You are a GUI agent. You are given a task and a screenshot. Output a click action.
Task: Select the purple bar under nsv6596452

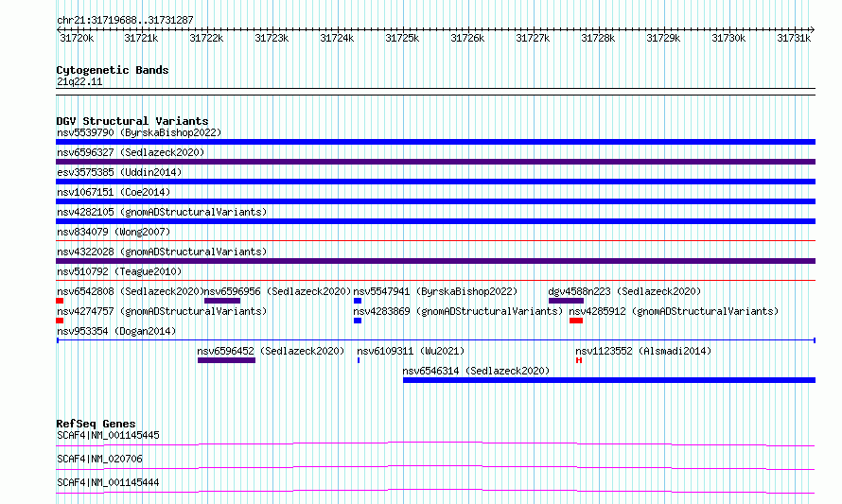click(227, 360)
